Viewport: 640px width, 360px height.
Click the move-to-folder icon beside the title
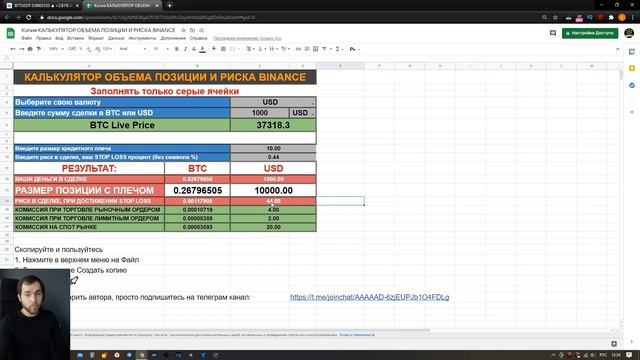(x=192, y=30)
